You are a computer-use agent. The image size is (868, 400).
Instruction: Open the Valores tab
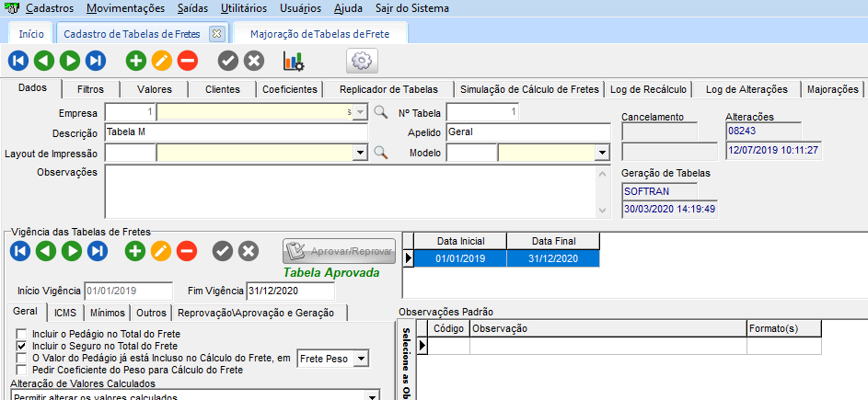(155, 89)
